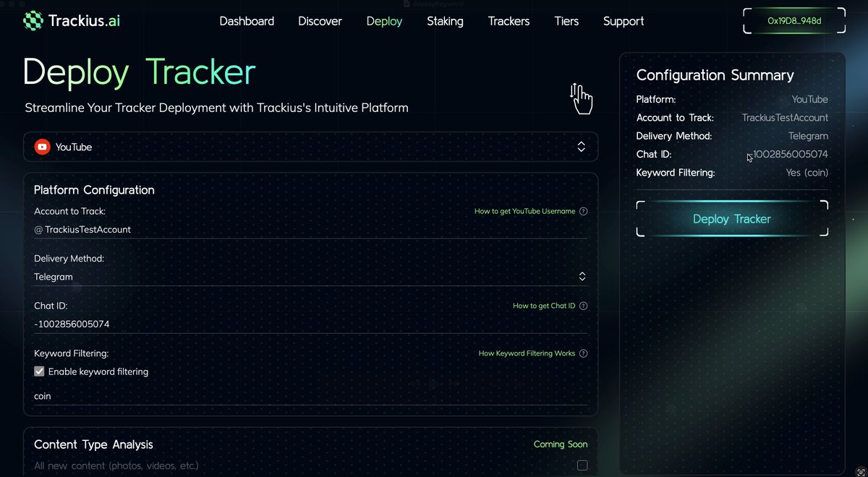Go to the Discover page

coord(320,21)
